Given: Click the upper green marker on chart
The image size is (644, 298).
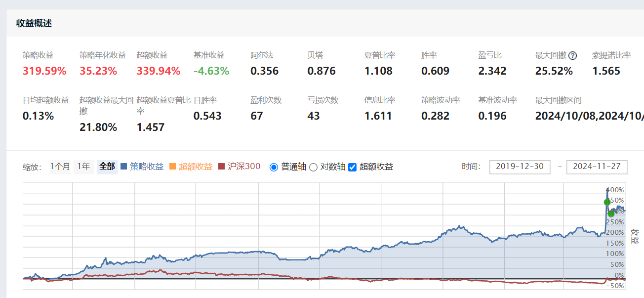Looking at the screenshot, I should coord(607,202).
